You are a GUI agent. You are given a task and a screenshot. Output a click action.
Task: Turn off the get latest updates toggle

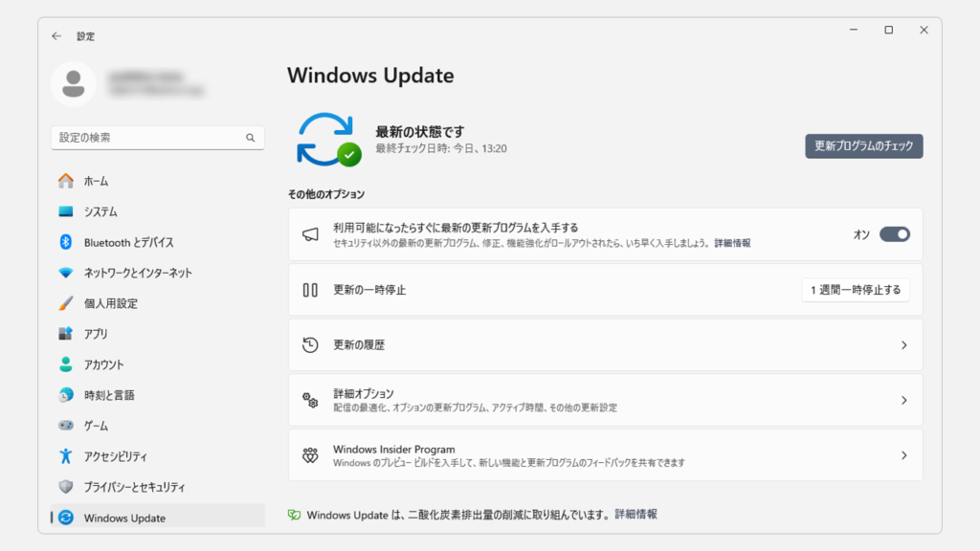click(x=895, y=234)
